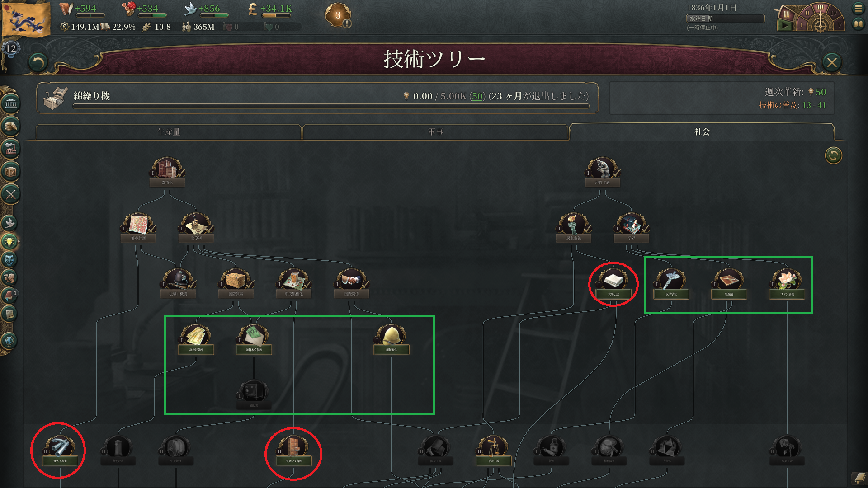Open the lightbulb technology sidebar icon

click(9, 241)
